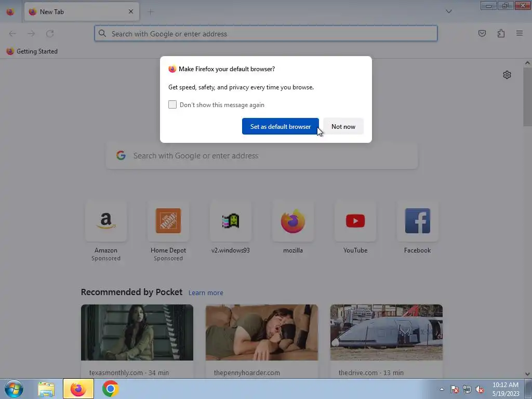
Task: Follow the Pocket Learn more link
Action: click(x=206, y=292)
